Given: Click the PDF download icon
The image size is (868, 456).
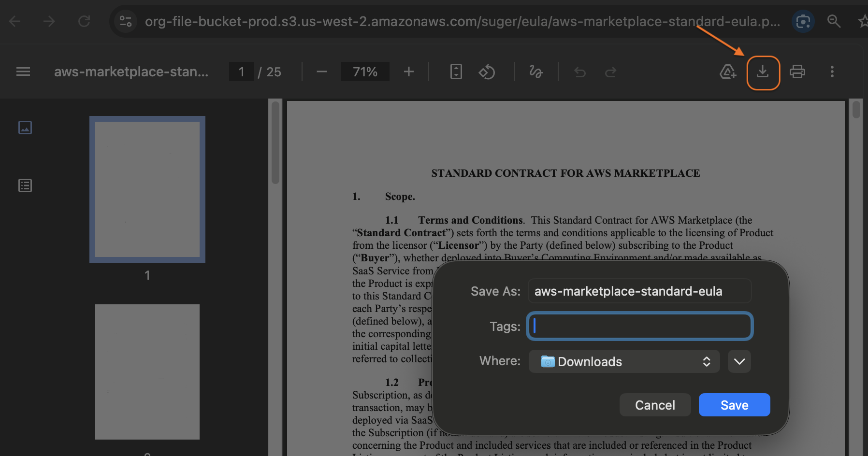Looking at the screenshot, I should tap(763, 72).
